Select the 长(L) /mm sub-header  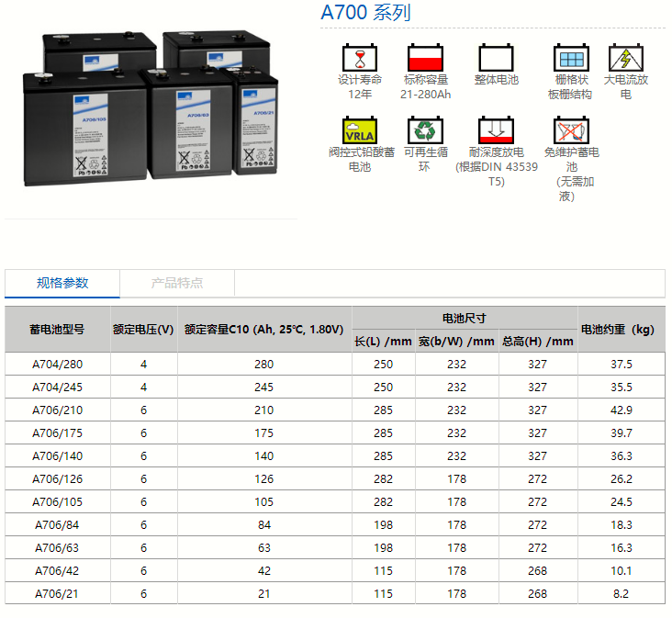pyautogui.click(x=383, y=342)
